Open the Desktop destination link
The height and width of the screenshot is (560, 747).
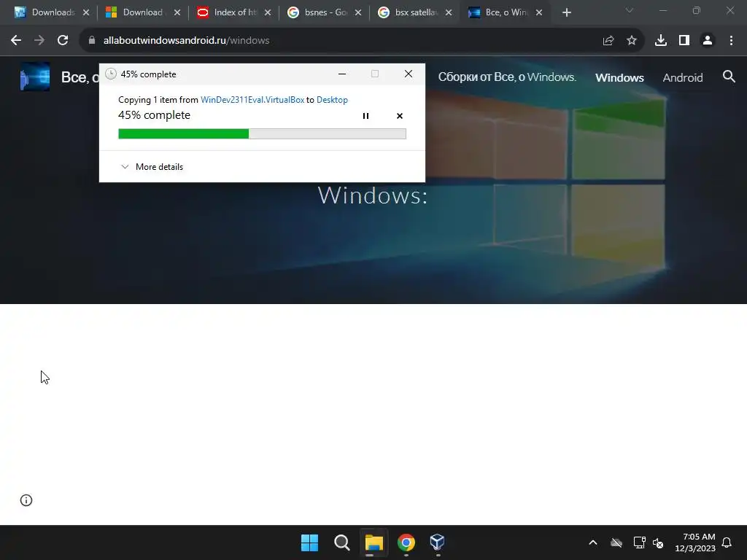tap(332, 99)
